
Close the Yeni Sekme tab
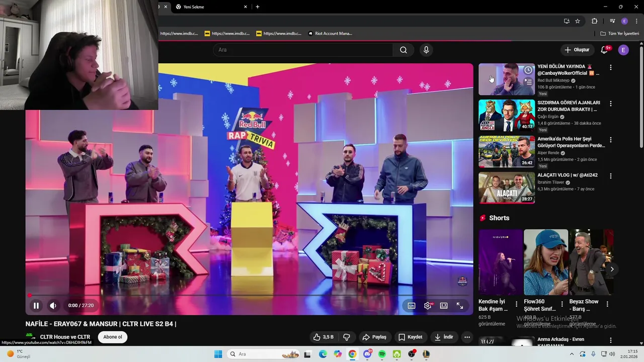246,7
